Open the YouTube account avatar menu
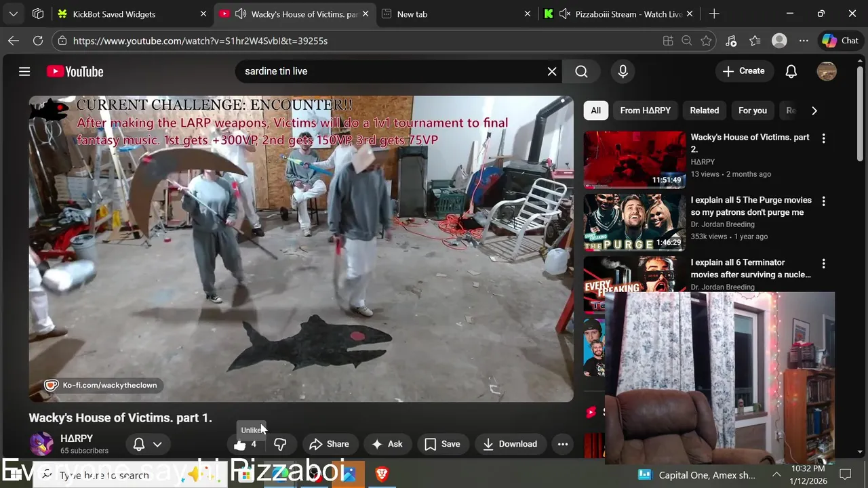 [x=827, y=71]
